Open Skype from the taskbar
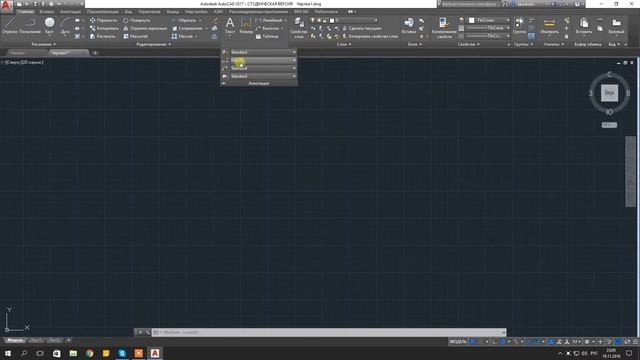Viewport: 640px width, 360px height. pos(122,353)
